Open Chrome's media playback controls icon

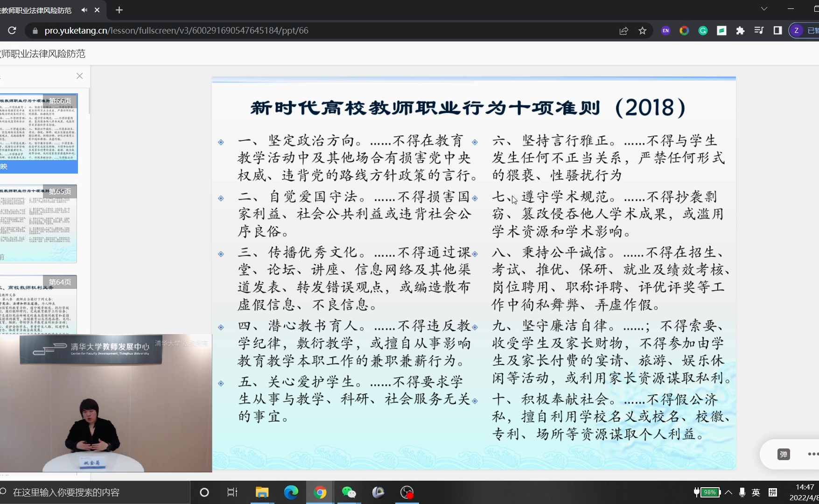[x=759, y=30]
